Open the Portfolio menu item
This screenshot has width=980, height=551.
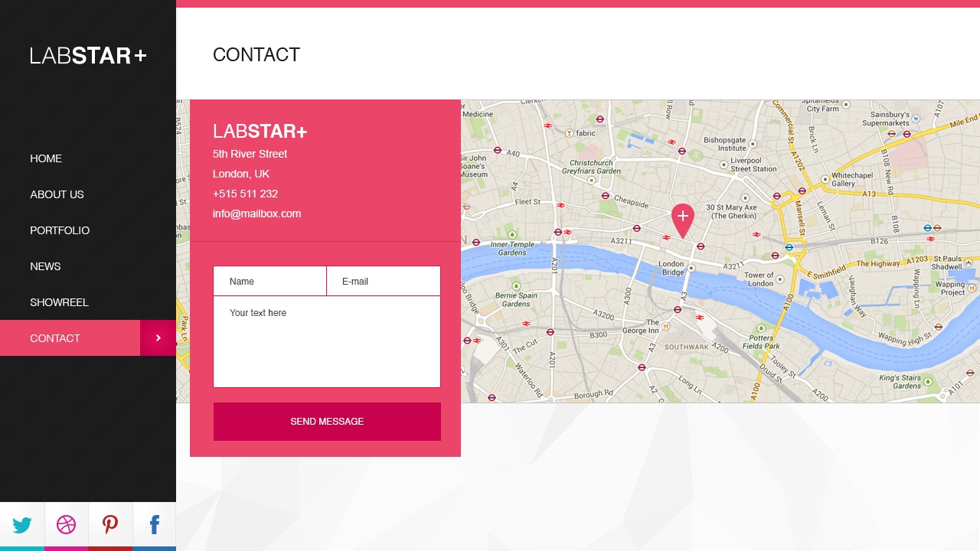point(60,230)
